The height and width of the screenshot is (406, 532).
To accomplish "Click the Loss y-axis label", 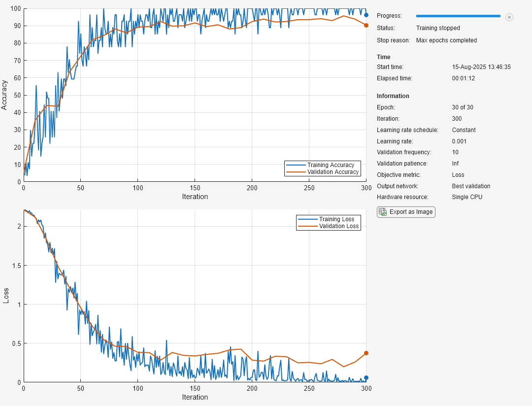I will [x=6, y=296].
